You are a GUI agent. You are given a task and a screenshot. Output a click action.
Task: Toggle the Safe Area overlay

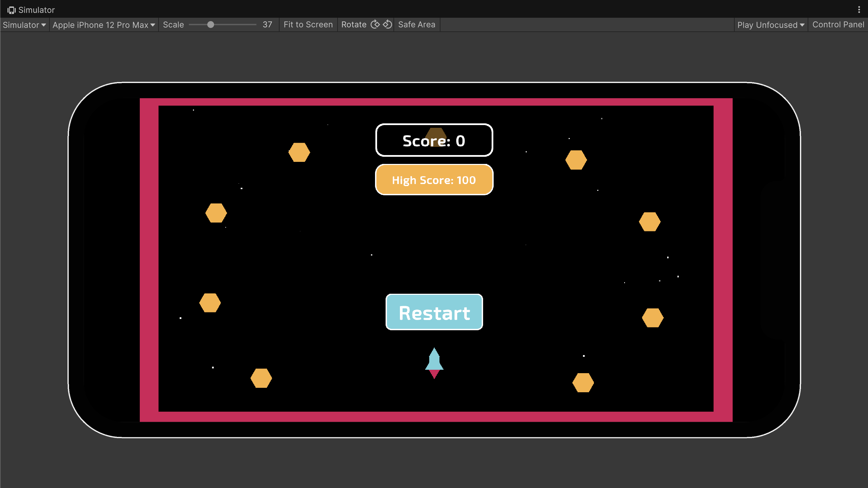pyautogui.click(x=416, y=25)
